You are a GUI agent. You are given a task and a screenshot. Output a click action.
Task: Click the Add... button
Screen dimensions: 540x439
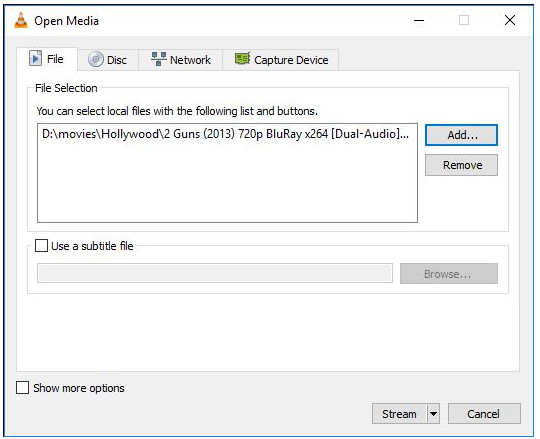(x=461, y=135)
